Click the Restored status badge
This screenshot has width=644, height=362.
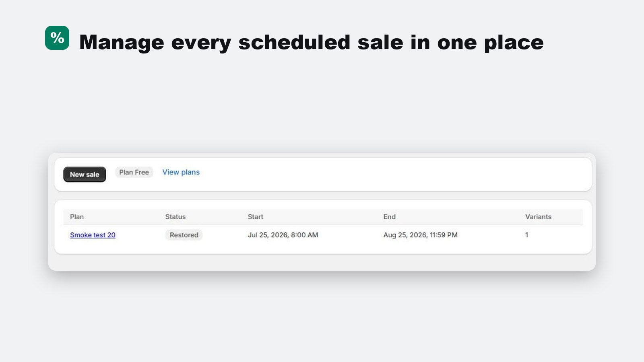click(x=184, y=235)
